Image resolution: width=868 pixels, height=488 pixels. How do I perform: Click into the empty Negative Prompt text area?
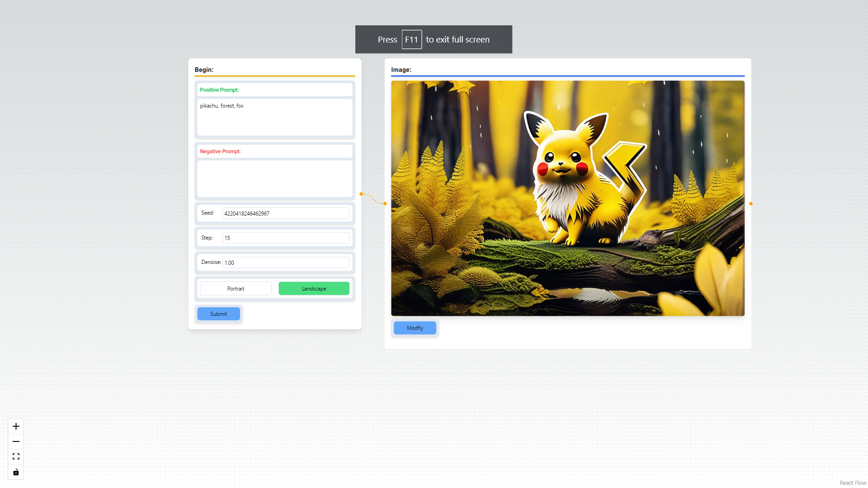[274, 178]
